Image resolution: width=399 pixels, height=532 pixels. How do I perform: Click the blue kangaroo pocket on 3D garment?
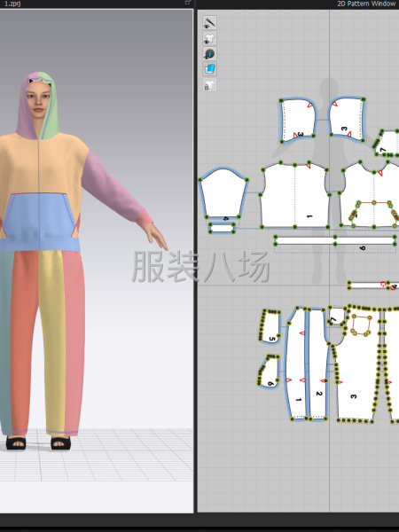click(39, 215)
